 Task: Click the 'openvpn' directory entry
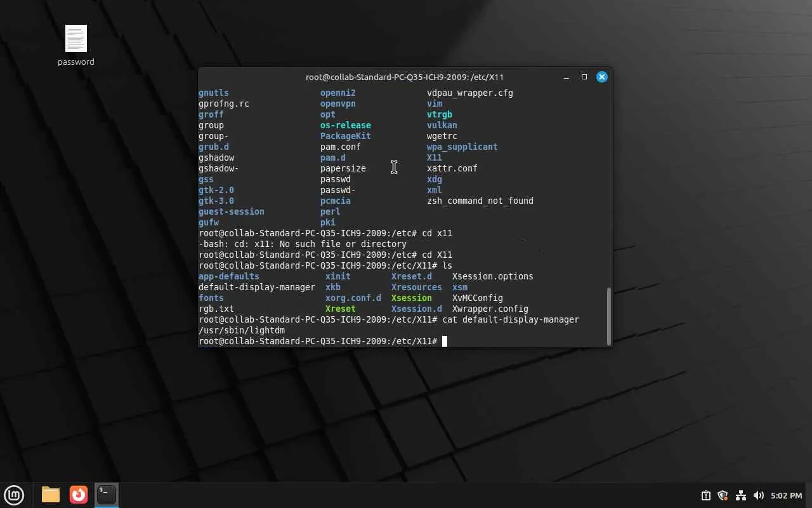coord(338,104)
